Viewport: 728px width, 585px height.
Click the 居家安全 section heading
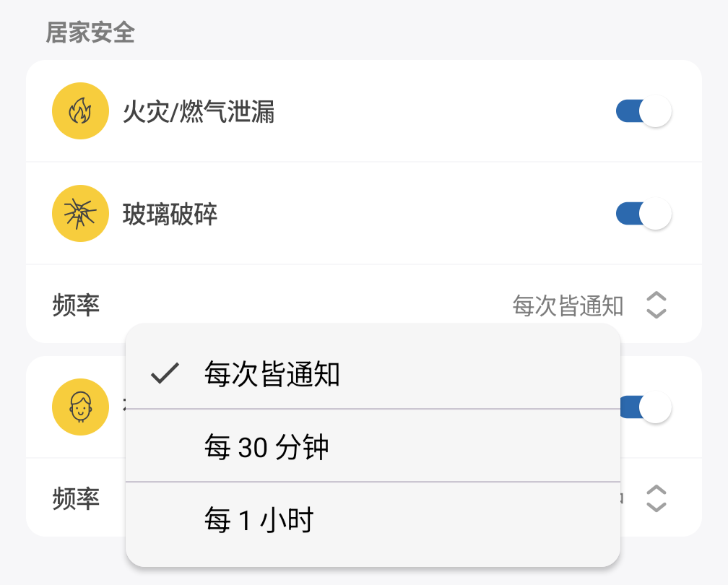click(90, 32)
